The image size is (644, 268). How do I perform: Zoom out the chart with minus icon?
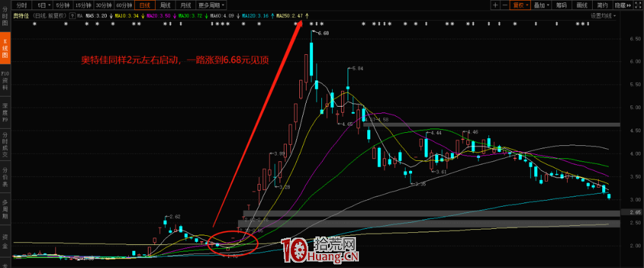tap(504, 5)
